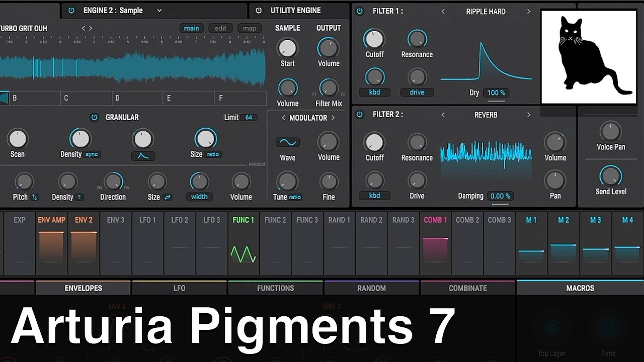This screenshot has width=644, height=362.
Task: Click the Granular Density knob
Action: coord(80,138)
